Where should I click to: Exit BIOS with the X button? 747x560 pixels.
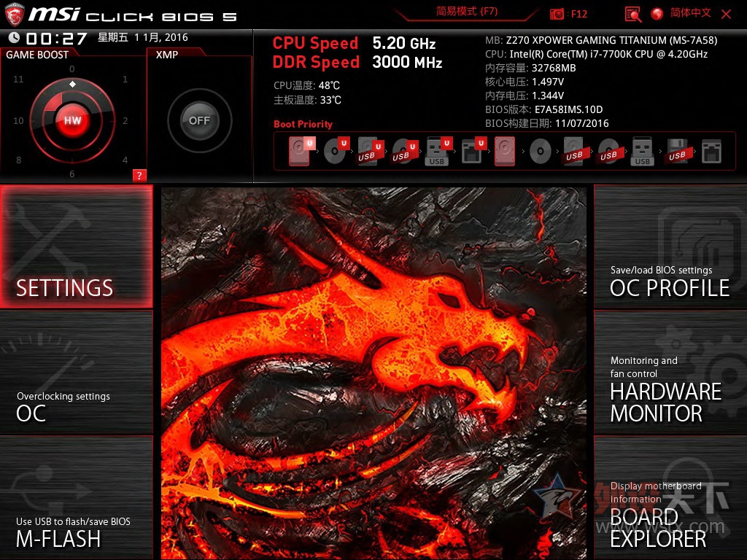[726, 15]
